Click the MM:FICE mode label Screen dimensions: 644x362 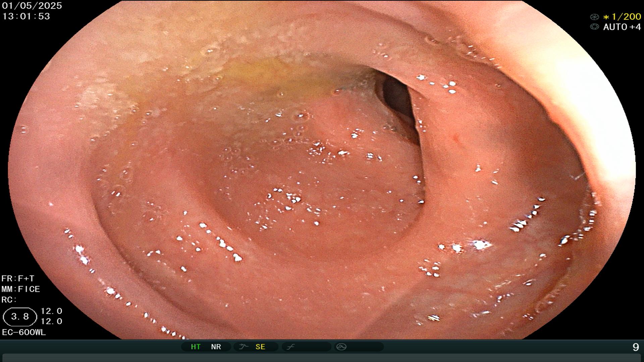21,289
